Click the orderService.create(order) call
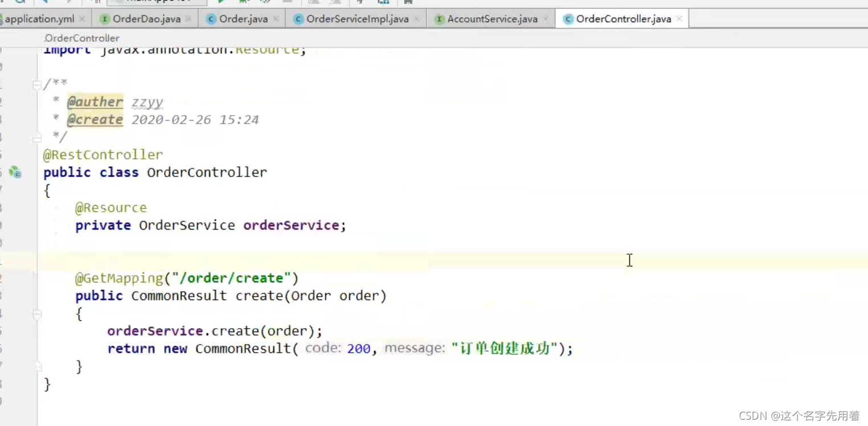Viewport: 868px width, 426px height. [212, 331]
